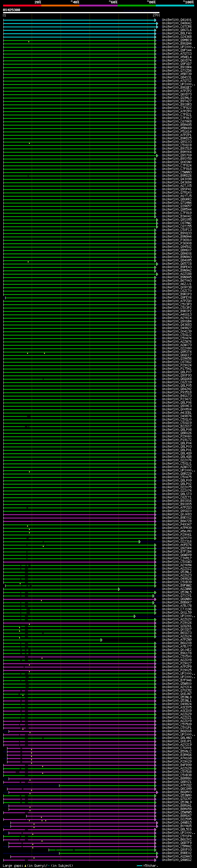Click UniRef100_A7PZP2 label

tap(177, 91)
